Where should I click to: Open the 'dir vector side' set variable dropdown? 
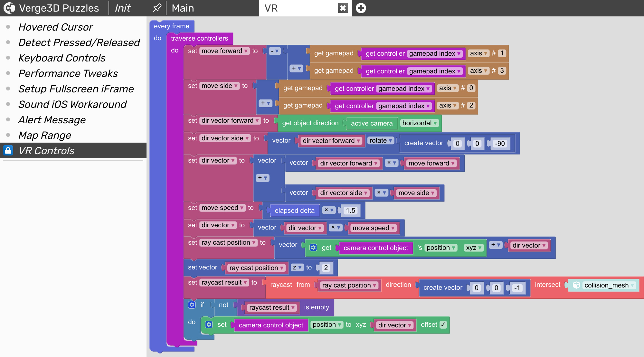coord(225,138)
